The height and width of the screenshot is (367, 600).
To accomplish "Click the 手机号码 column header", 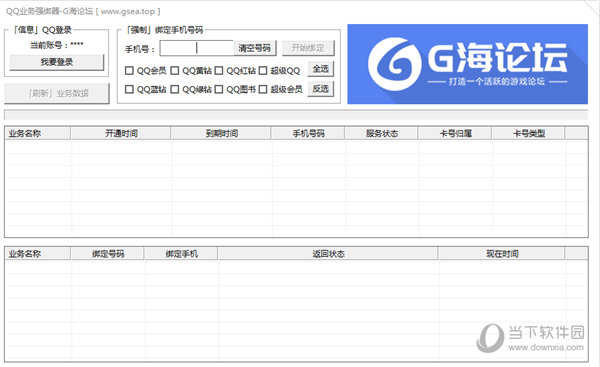I will pyautogui.click(x=308, y=133).
